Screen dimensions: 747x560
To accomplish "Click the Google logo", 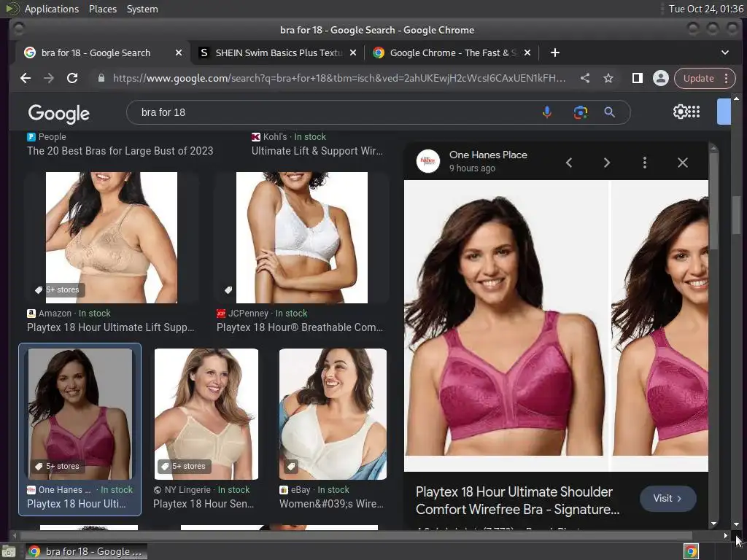I will coord(58,113).
